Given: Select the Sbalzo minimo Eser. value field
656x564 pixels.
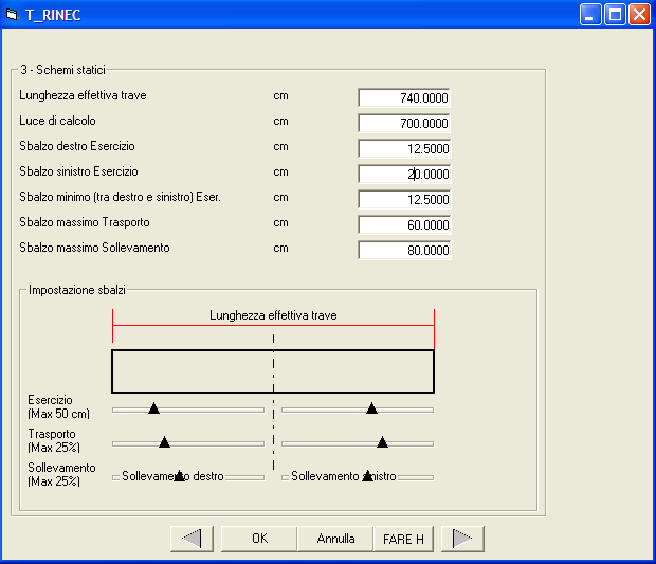Looking at the screenshot, I should 405,199.
